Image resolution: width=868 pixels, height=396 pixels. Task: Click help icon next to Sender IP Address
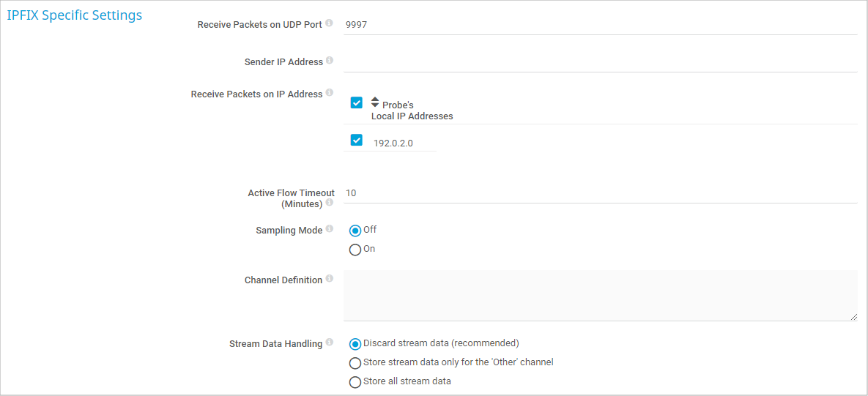pyautogui.click(x=330, y=61)
